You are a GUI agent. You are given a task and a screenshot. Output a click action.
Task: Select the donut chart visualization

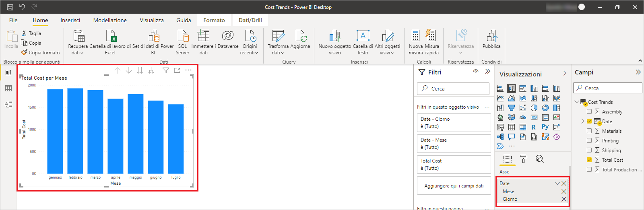[545, 108]
